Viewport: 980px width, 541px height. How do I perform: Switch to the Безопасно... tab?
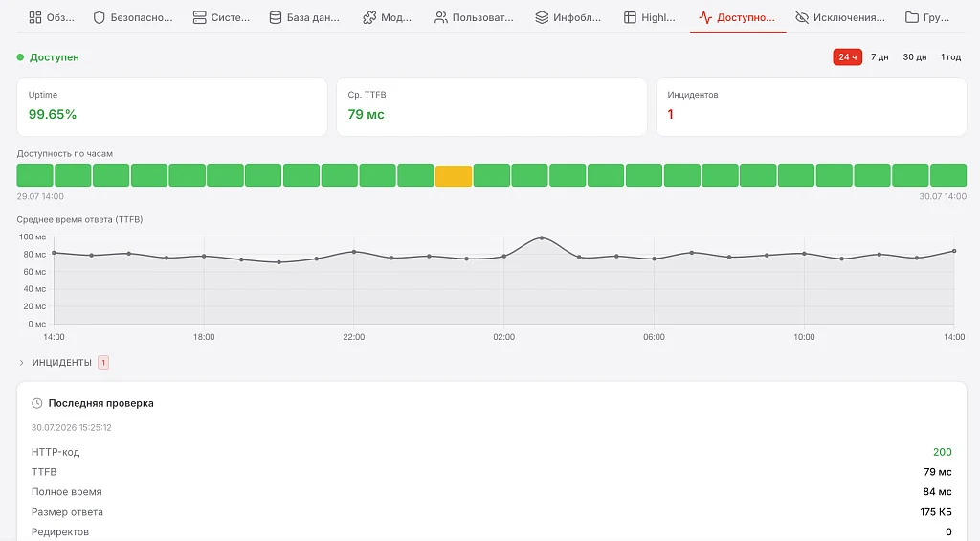pos(132,17)
